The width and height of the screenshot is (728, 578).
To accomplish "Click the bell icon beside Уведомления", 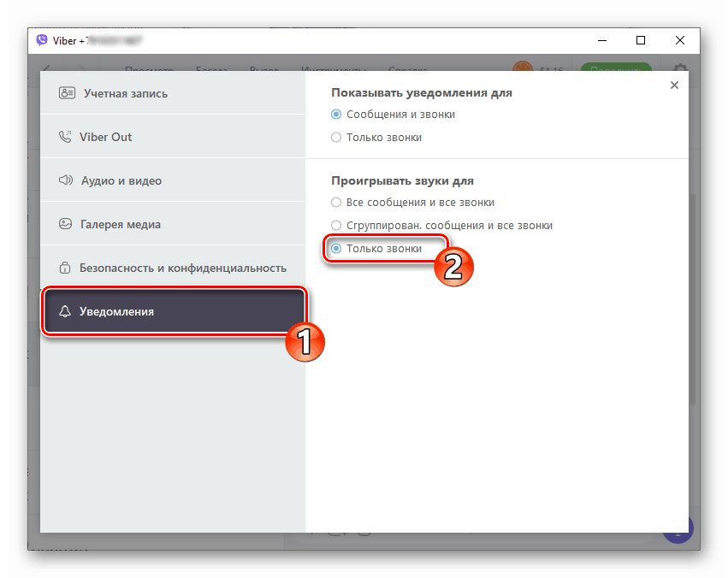I will tap(65, 310).
